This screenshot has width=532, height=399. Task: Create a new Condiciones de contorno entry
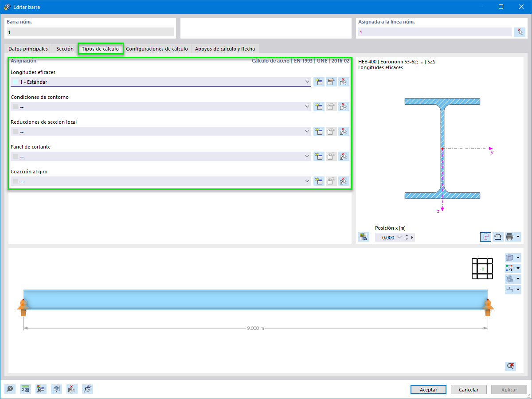[318, 106]
